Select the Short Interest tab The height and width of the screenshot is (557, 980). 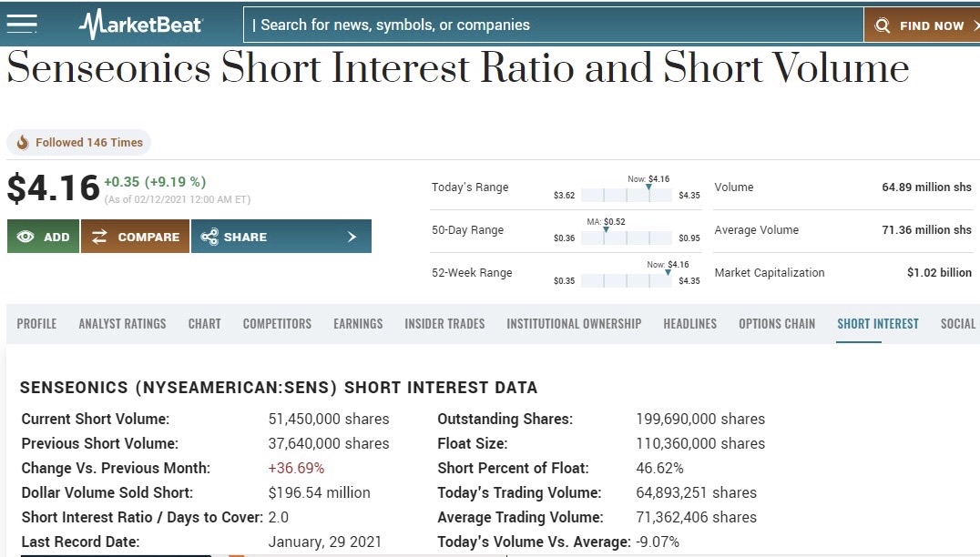878,323
